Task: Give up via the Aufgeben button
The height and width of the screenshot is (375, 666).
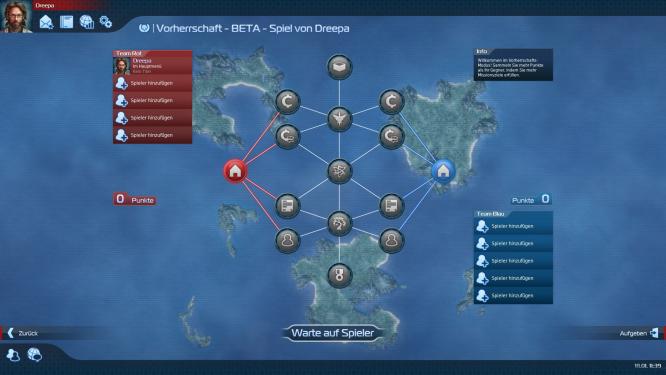Action: pyautogui.click(x=639, y=333)
